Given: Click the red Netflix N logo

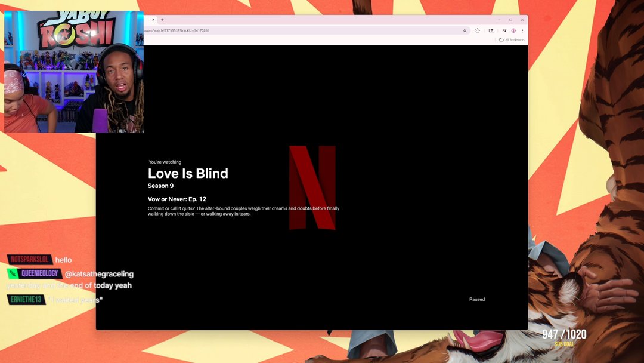Looking at the screenshot, I should click(312, 187).
